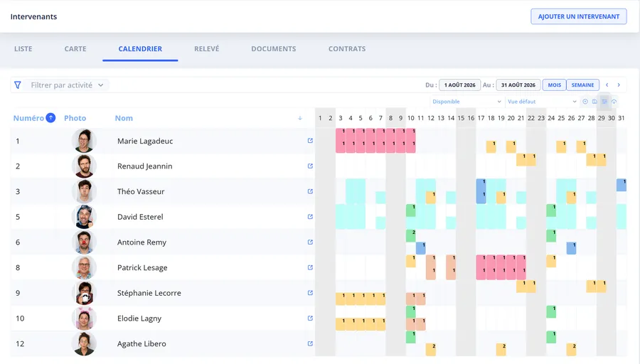Click Théo Vasseur's blue event on day 17

click(x=481, y=191)
